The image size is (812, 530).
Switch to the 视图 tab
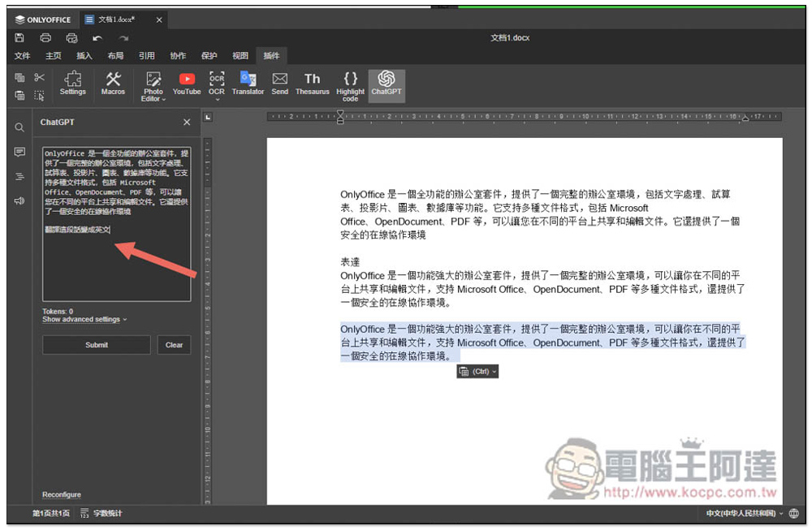pyautogui.click(x=240, y=55)
